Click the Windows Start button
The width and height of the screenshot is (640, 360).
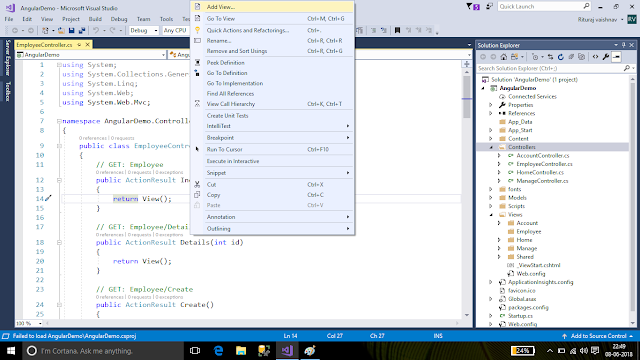(x=11, y=351)
